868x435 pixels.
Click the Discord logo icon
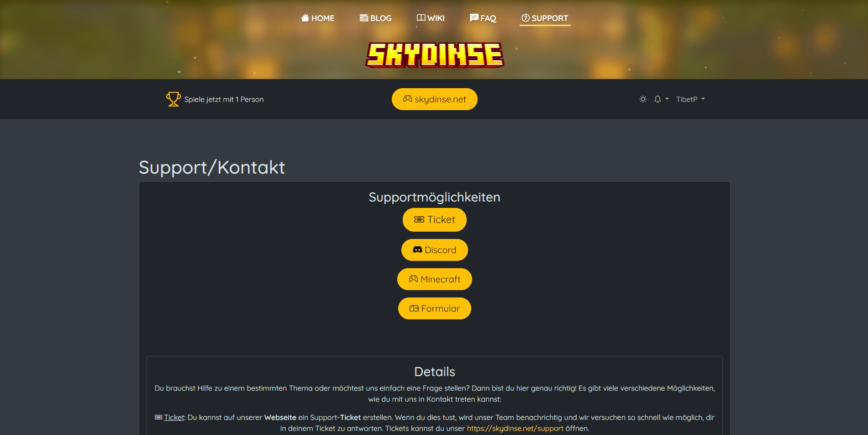(x=417, y=250)
